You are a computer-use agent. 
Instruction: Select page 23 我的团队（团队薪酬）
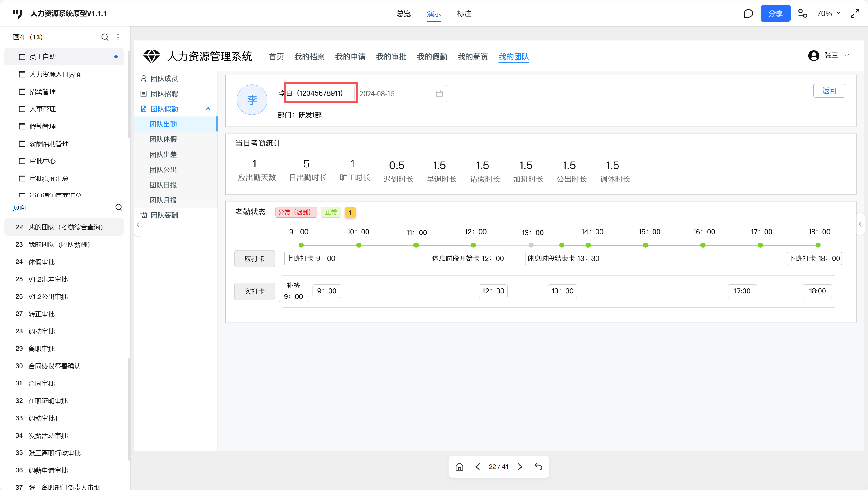tap(59, 244)
